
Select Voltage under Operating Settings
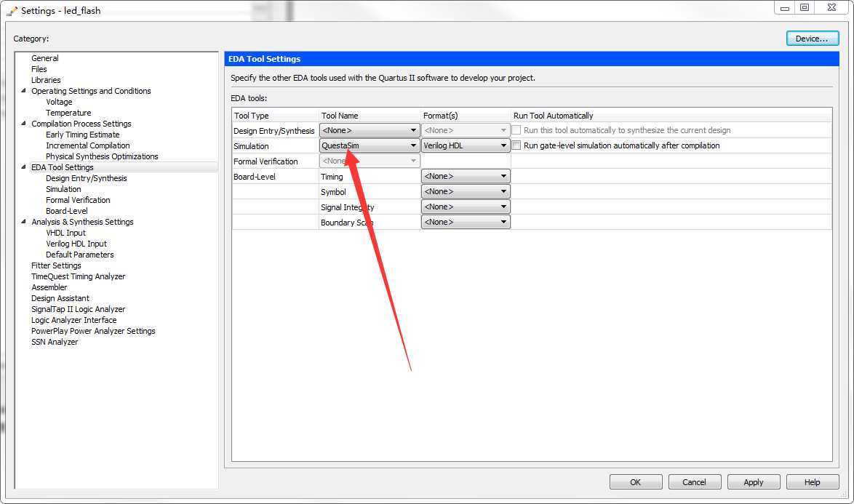point(59,102)
